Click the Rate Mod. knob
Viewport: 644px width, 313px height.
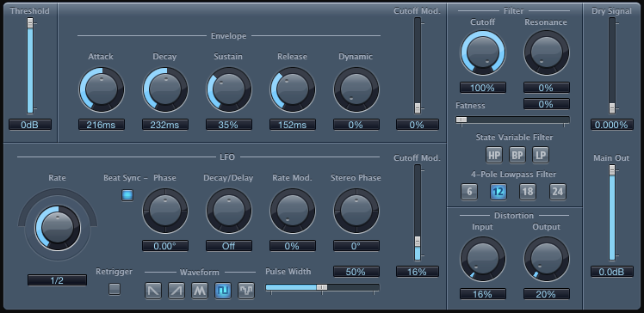293,211
